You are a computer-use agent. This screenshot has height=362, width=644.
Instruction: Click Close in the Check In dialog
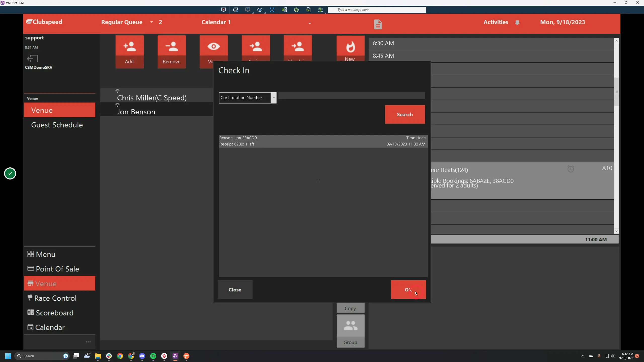click(235, 290)
